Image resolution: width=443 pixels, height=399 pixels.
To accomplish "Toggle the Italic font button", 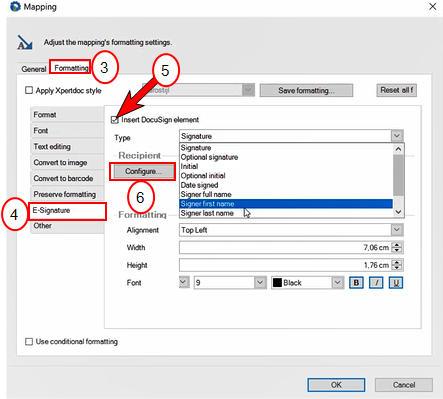I will coord(376,283).
